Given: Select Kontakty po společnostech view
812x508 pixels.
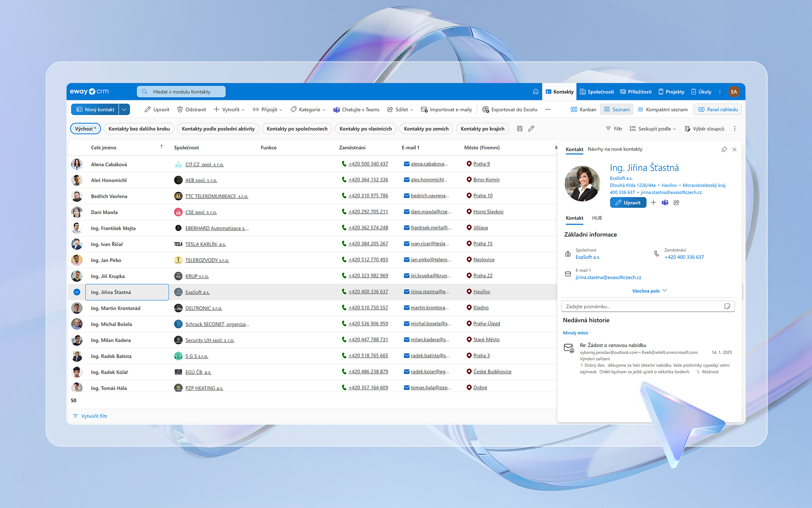Looking at the screenshot, I should pos(297,129).
